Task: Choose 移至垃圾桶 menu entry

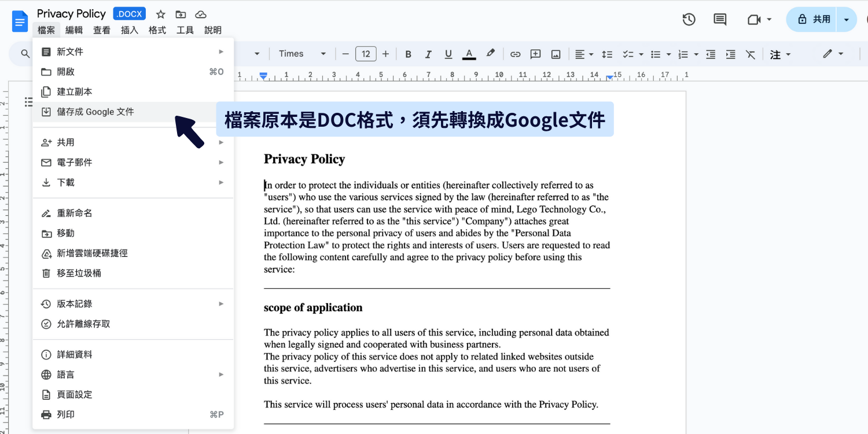Action: (x=133, y=273)
